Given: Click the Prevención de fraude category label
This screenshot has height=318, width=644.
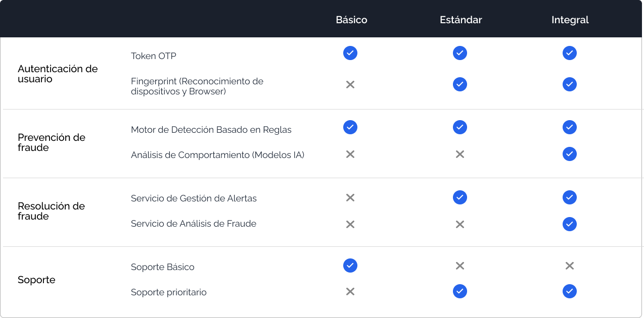Looking at the screenshot, I should (52, 142).
